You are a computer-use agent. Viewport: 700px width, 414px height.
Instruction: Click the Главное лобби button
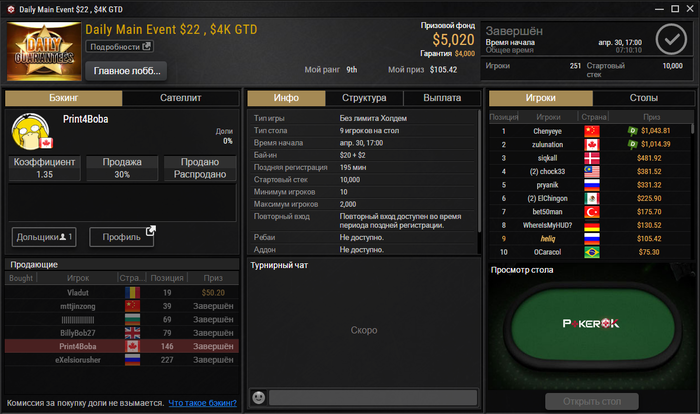point(126,71)
